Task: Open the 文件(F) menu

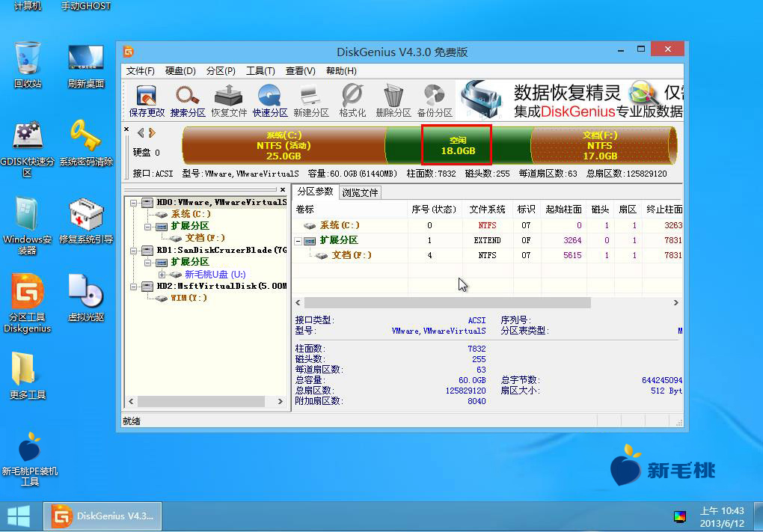Action: pyautogui.click(x=140, y=71)
